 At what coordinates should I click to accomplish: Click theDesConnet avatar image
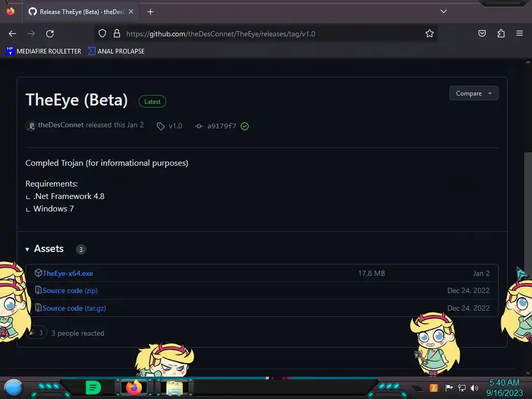(31, 126)
